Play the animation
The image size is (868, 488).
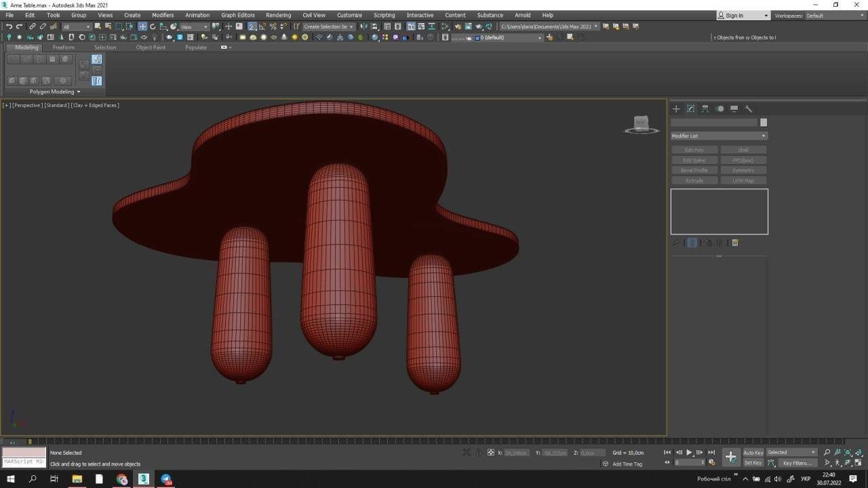[x=690, y=452]
